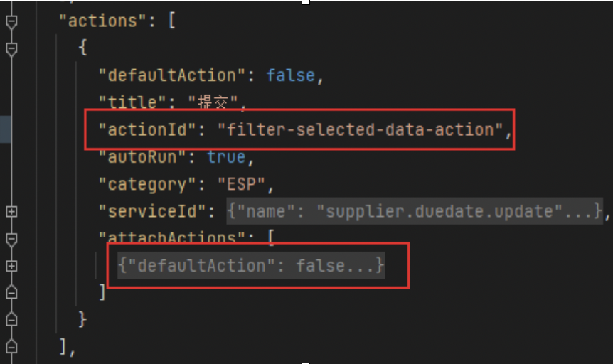Click fold-end marker beside action object closing brace
613x364 pixels.
click(x=11, y=319)
